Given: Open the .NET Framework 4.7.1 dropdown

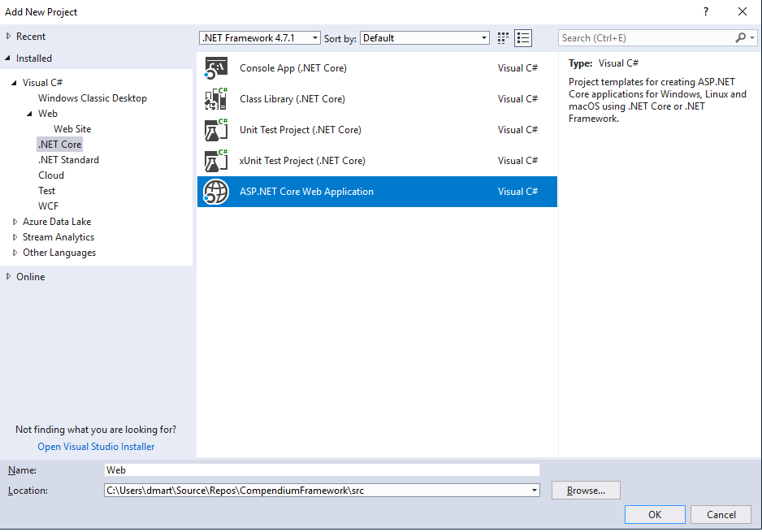Looking at the screenshot, I should click(x=315, y=37).
